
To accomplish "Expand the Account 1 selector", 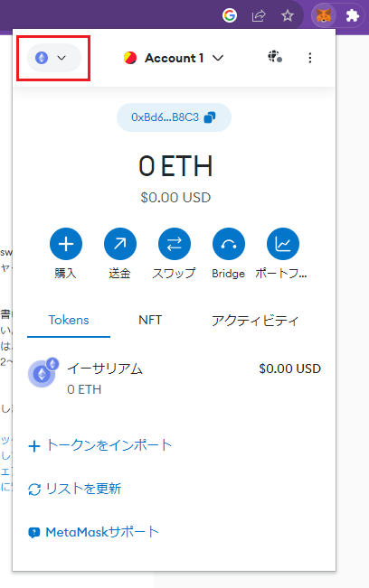I will pyautogui.click(x=174, y=58).
